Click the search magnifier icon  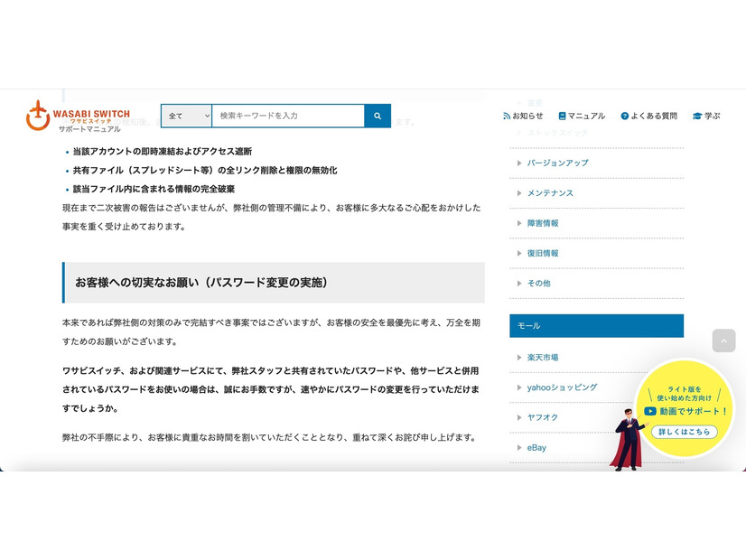[x=378, y=116]
